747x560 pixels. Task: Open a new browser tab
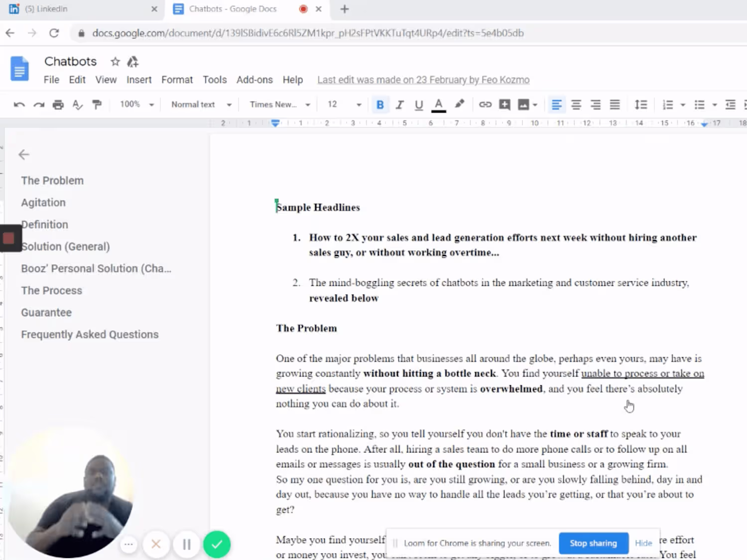(x=345, y=9)
